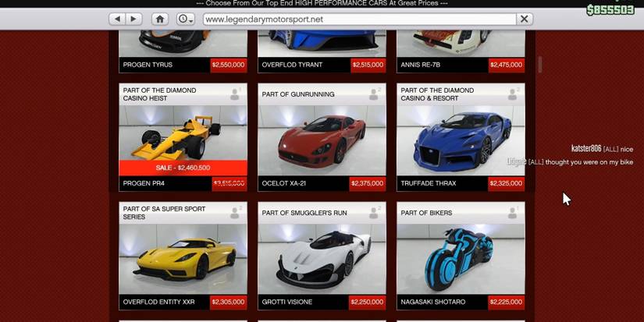Click the chat message about thought you were on my bike
644x322 pixels.
coord(570,162)
